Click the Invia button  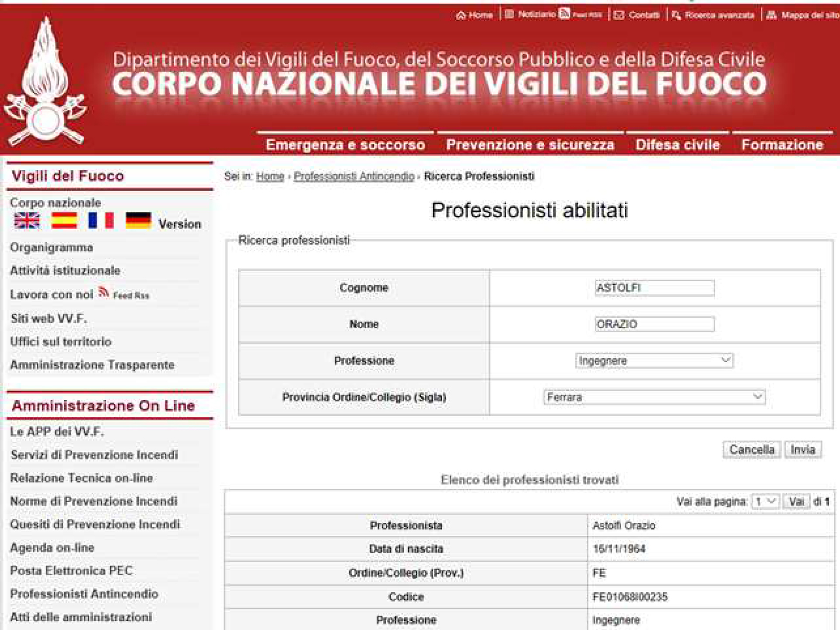803,449
